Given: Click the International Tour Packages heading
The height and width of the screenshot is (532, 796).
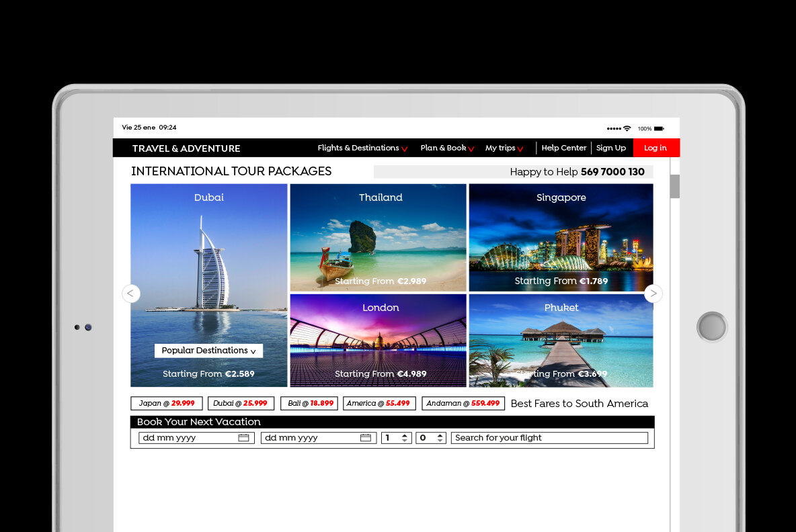Looking at the screenshot, I should pos(231,171).
